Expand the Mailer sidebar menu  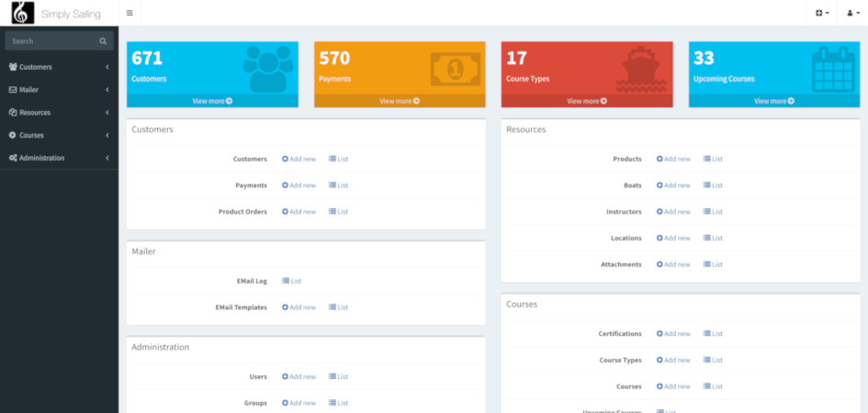click(x=59, y=90)
